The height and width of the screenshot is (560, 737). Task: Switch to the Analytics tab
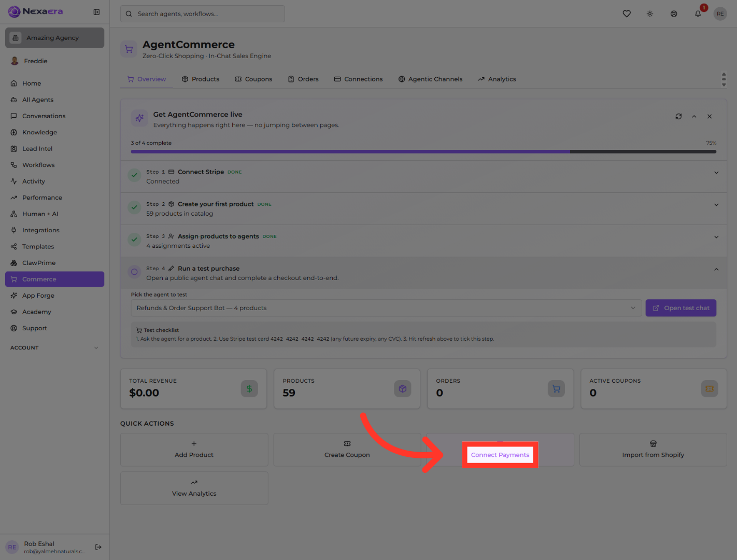tap(497, 79)
